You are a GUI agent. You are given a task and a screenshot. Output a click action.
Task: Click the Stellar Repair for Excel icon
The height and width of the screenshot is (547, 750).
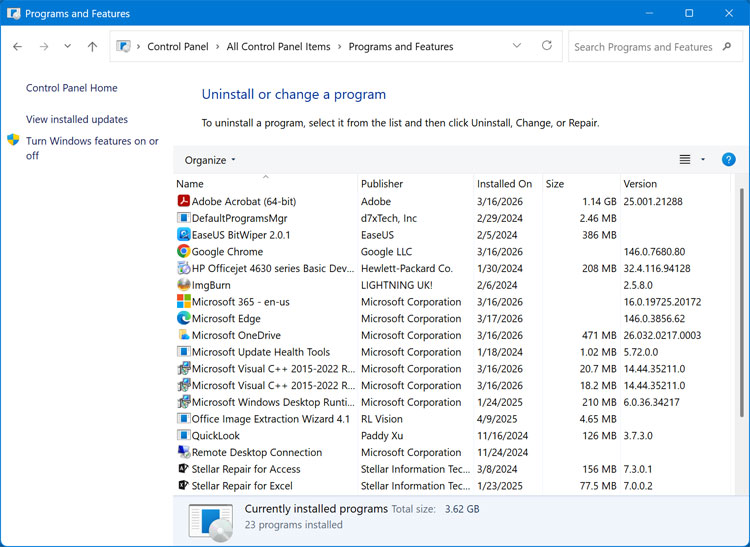pyautogui.click(x=184, y=486)
